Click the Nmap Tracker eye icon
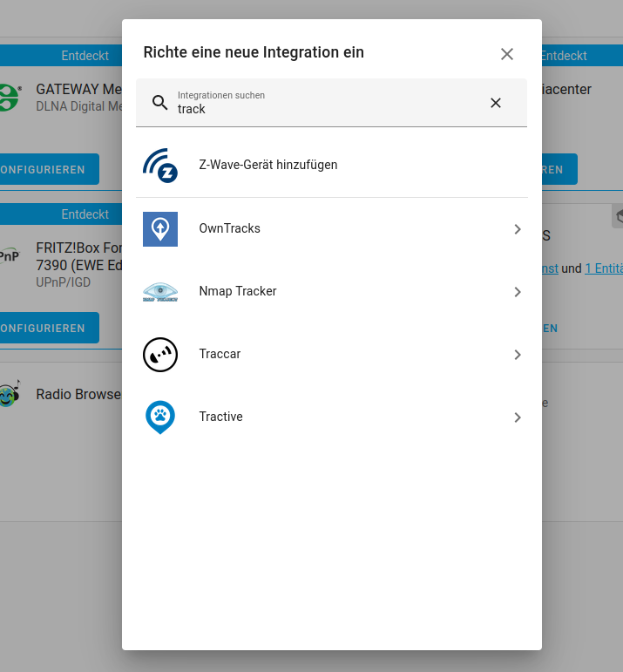Image resolution: width=623 pixels, height=672 pixels. point(160,292)
